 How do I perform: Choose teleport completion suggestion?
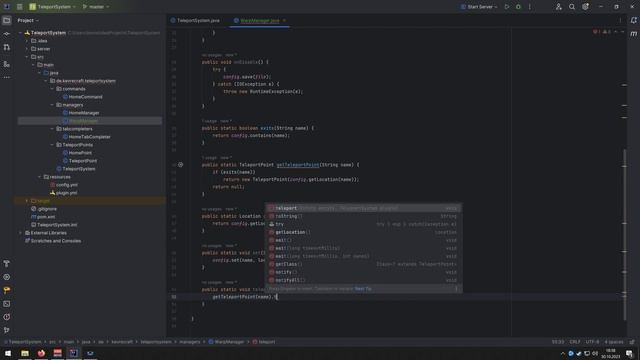364,208
